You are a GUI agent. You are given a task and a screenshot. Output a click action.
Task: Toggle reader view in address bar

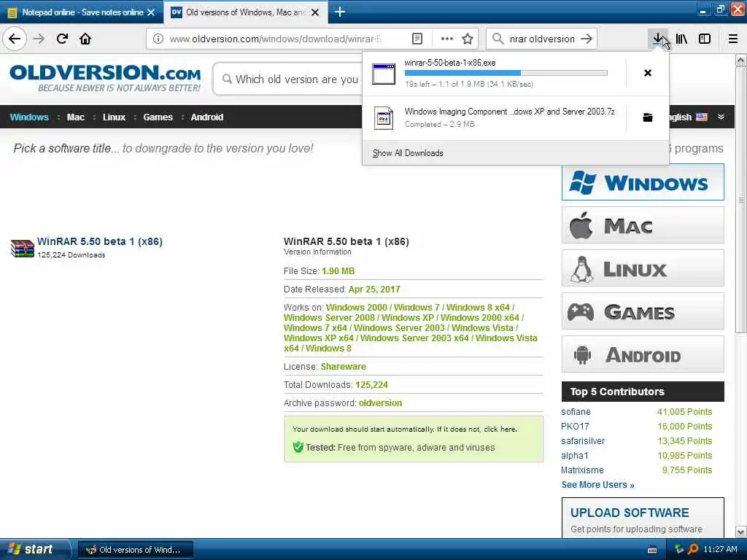click(x=417, y=39)
